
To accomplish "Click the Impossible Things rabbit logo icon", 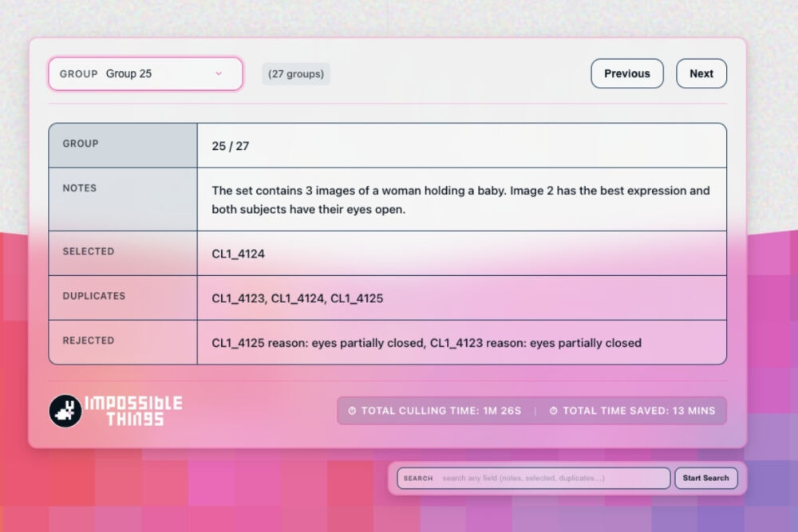I will [65, 411].
